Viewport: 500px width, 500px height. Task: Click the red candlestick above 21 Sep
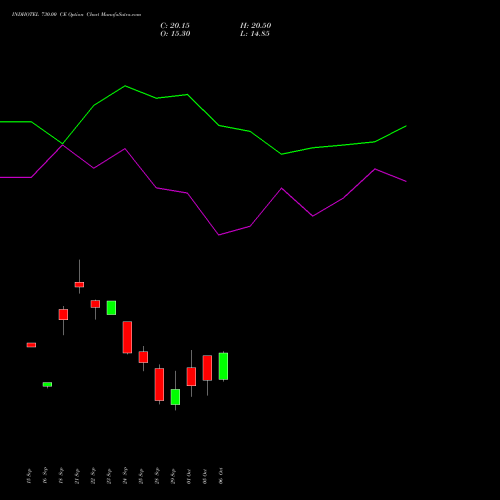pyautogui.click(x=79, y=284)
